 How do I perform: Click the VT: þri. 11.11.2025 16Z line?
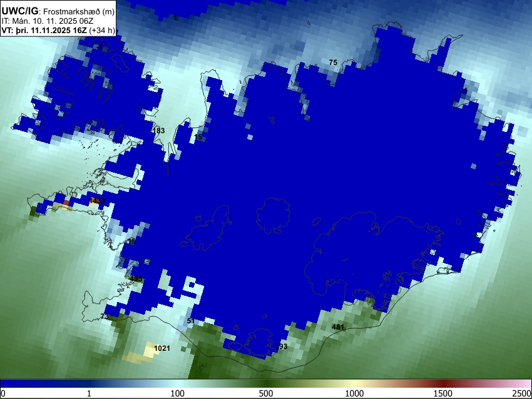coord(58,30)
